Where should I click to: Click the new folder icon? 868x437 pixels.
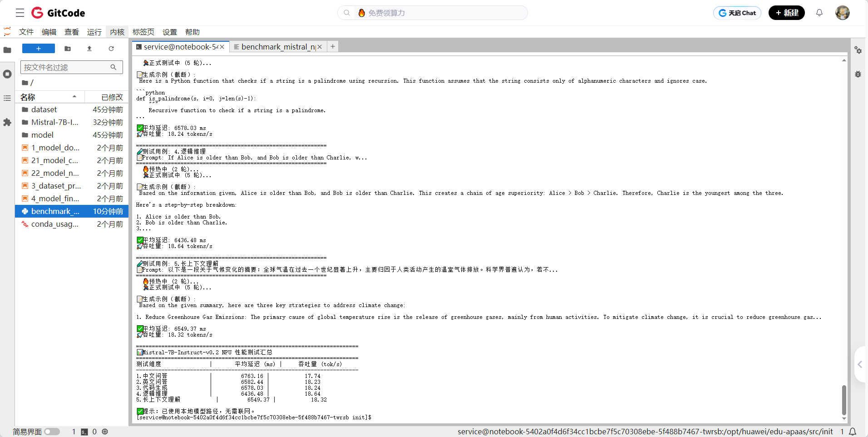[x=68, y=49]
